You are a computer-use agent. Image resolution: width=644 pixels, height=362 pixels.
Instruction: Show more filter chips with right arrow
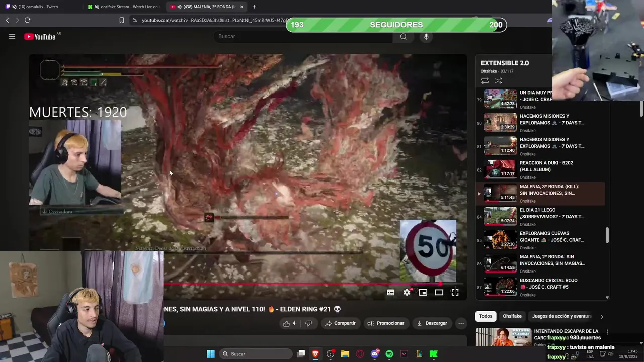(x=602, y=317)
